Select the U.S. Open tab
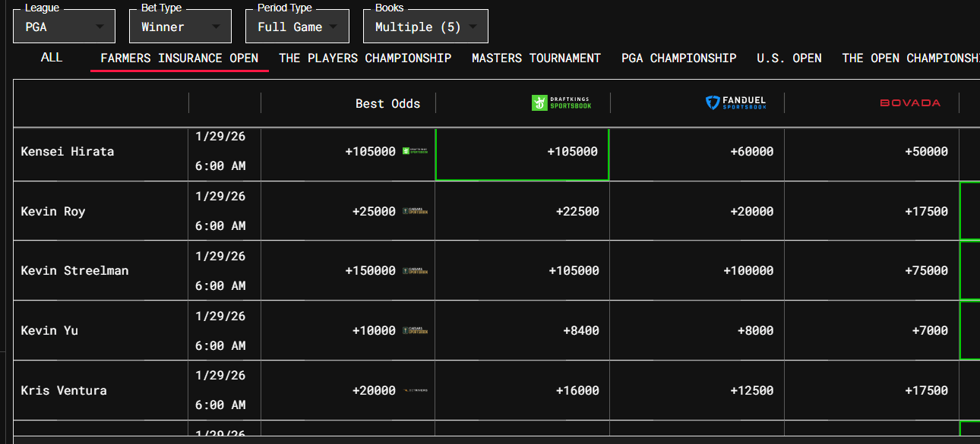 click(x=789, y=58)
